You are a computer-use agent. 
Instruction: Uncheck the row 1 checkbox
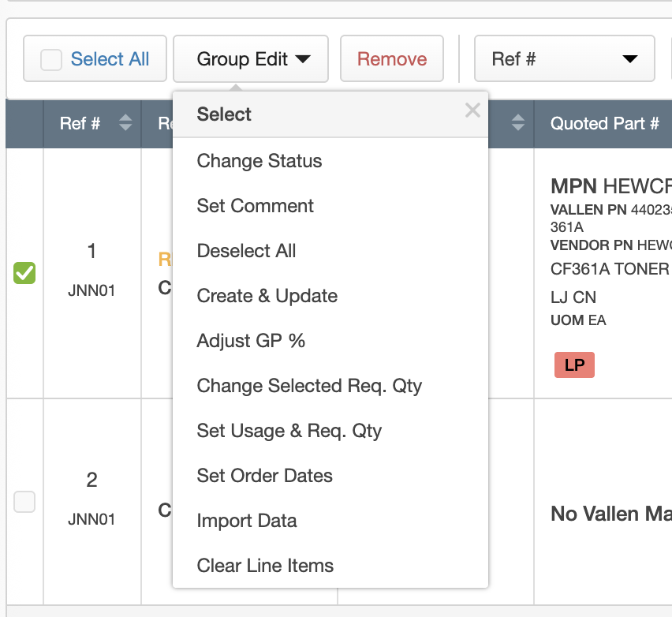24,273
